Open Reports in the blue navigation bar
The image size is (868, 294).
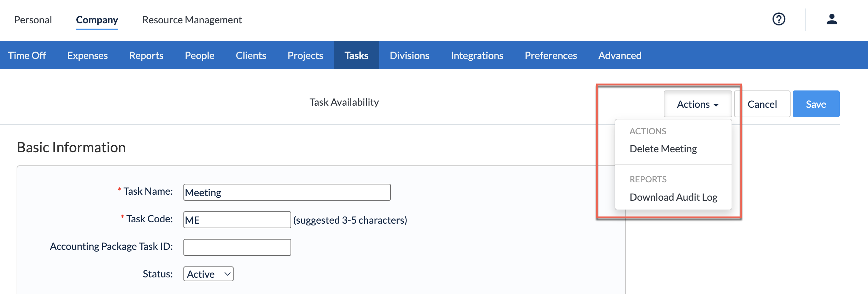click(x=146, y=55)
